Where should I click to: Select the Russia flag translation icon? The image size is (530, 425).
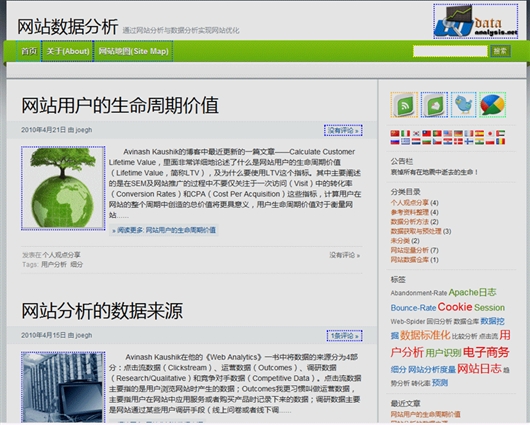395,141
